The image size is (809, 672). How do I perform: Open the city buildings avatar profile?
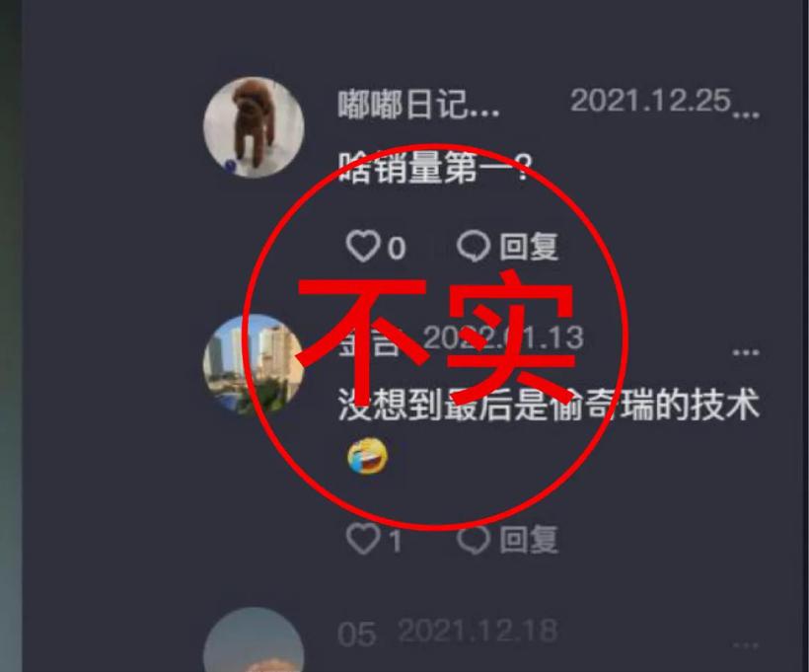pyautogui.click(x=254, y=364)
